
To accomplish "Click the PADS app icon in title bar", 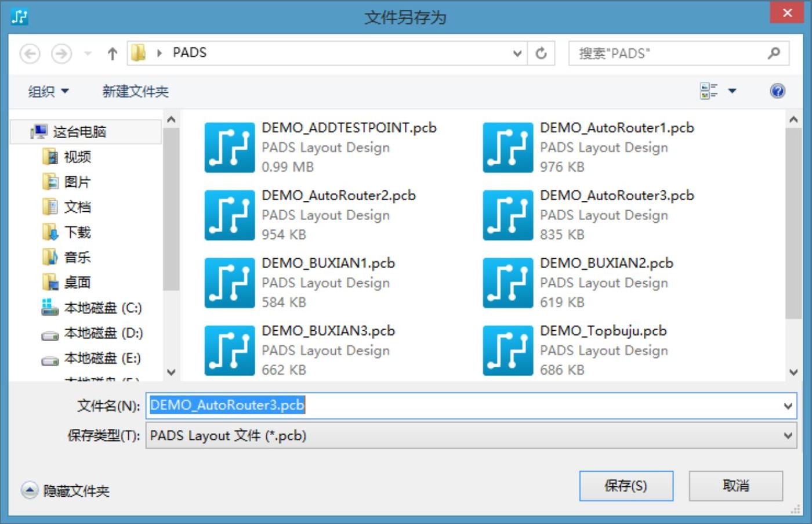I will (x=20, y=17).
